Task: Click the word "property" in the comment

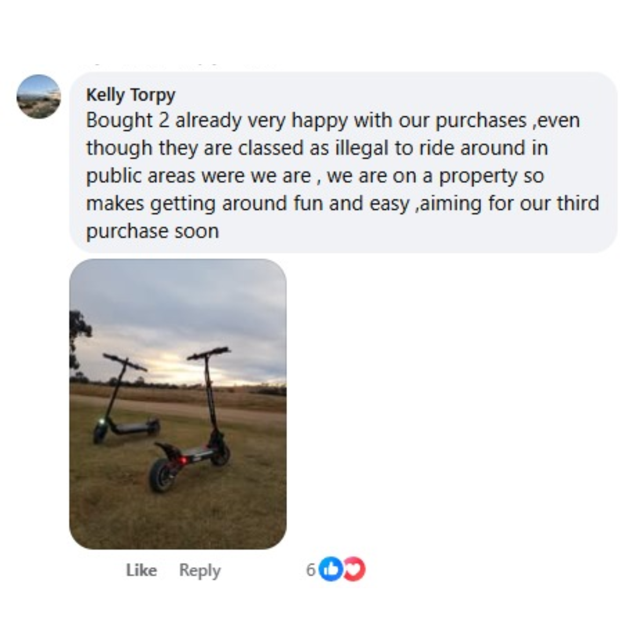Action: [x=478, y=176]
